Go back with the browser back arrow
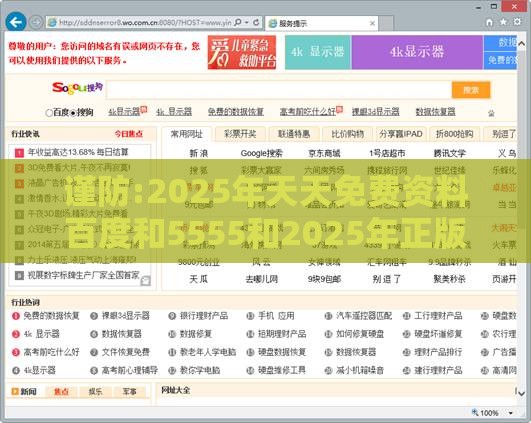531x423 pixels. click(16, 22)
